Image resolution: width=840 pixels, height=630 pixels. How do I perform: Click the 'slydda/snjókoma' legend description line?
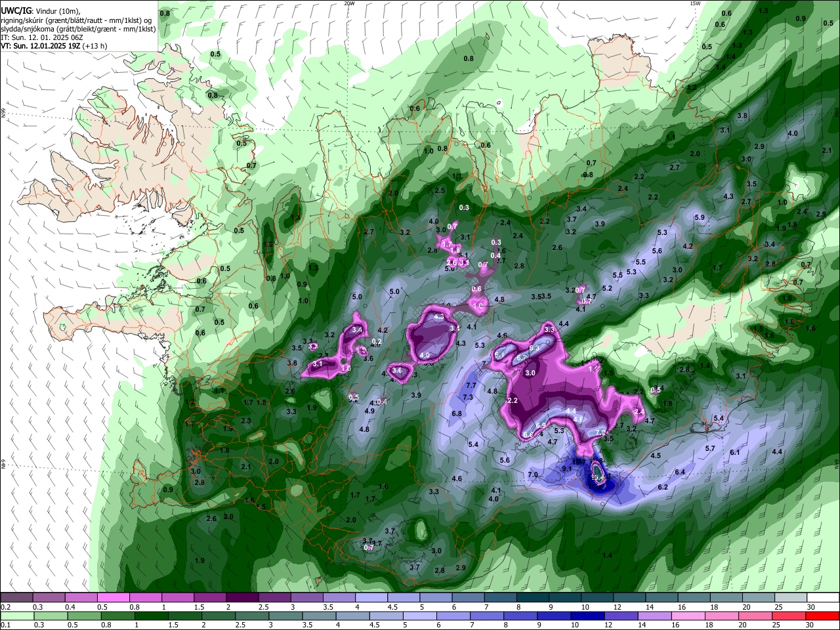point(79,29)
